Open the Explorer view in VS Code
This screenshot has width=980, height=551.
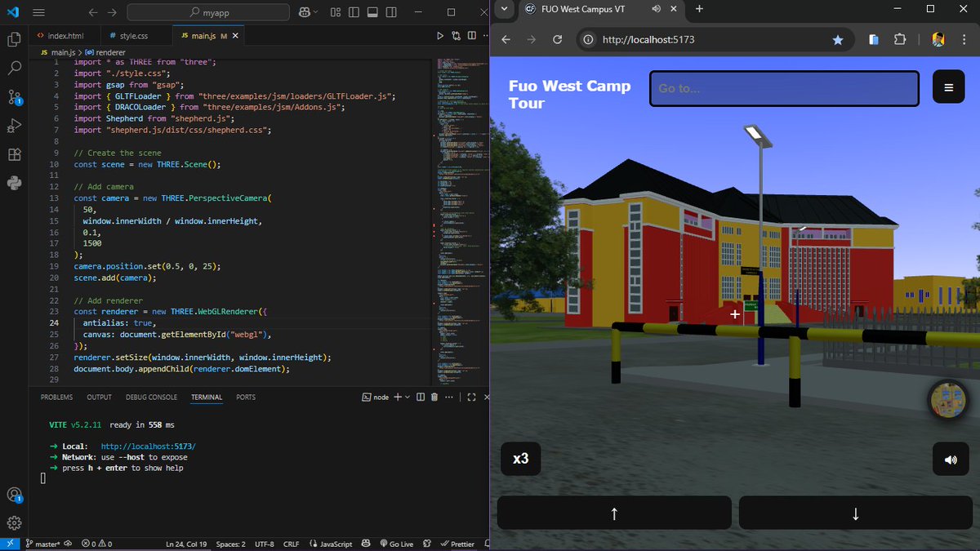(14, 39)
